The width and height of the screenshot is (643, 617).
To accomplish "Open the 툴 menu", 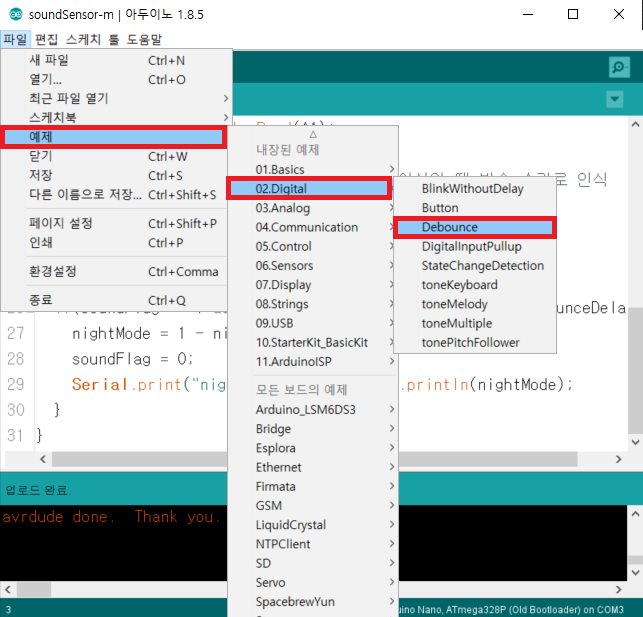I will pos(114,39).
